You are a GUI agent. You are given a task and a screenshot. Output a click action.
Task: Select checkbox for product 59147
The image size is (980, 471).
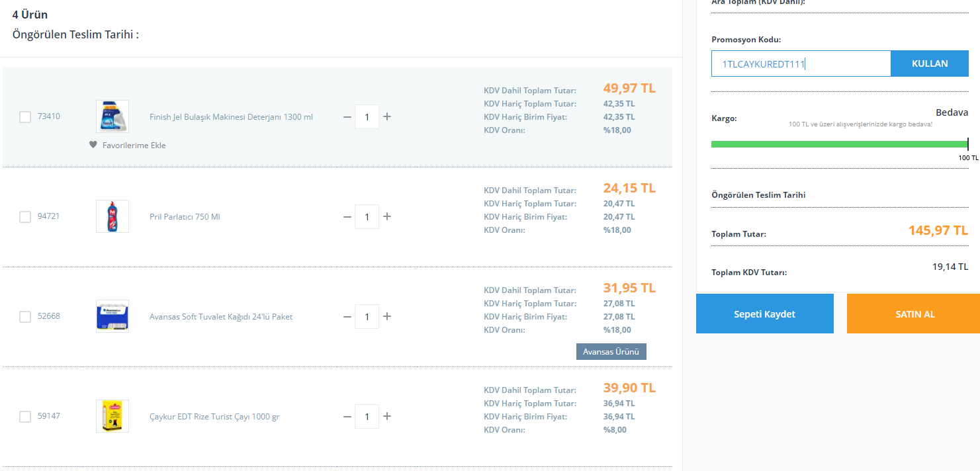[25, 417]
